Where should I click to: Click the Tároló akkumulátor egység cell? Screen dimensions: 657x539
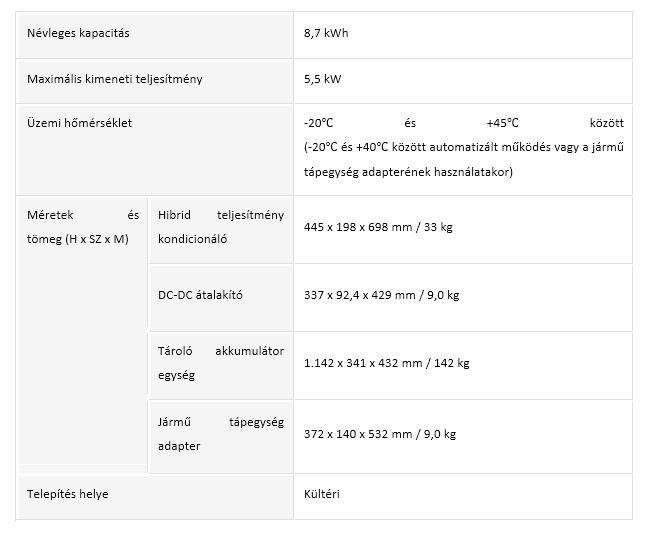pos(220,363)
